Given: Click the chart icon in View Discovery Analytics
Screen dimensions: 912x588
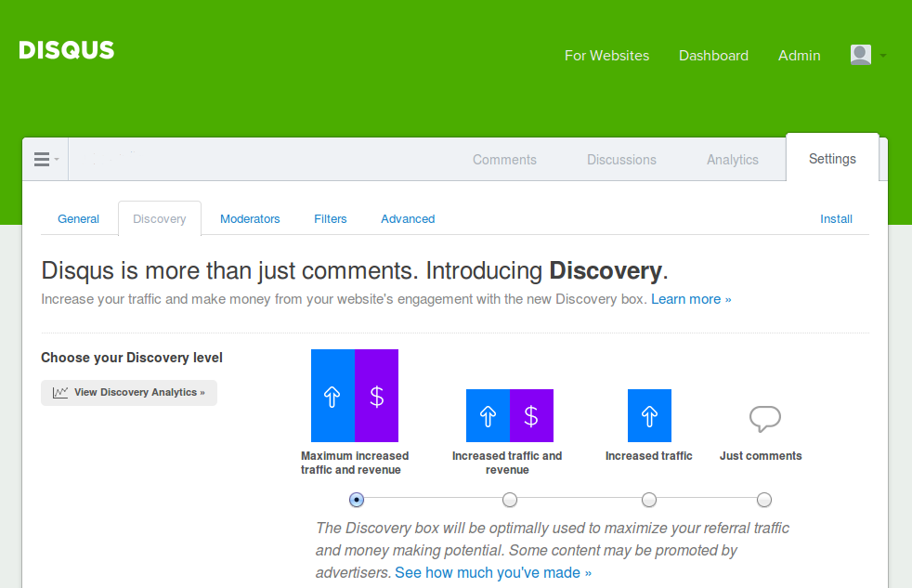Looking at the screenshot, I should click(60, 393).
